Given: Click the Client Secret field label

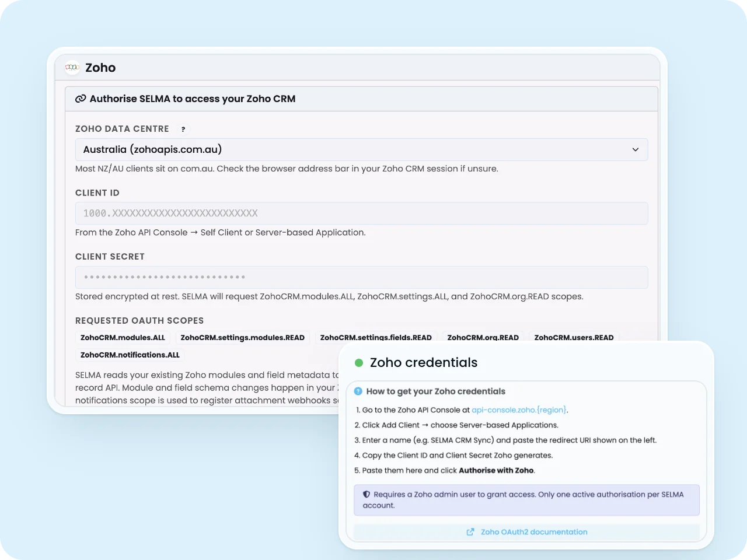Looking at the screenshot, I should click(110, 257).
